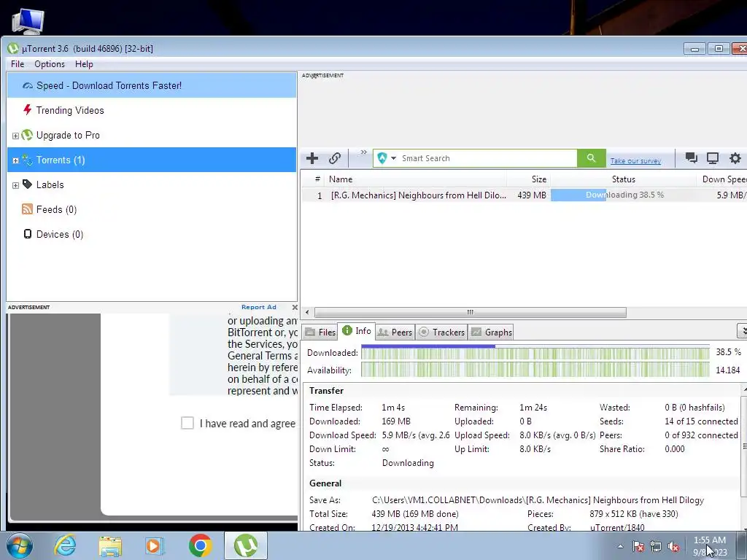Switch to the Trackers tab
747x560 pixels.
point(442,332)
